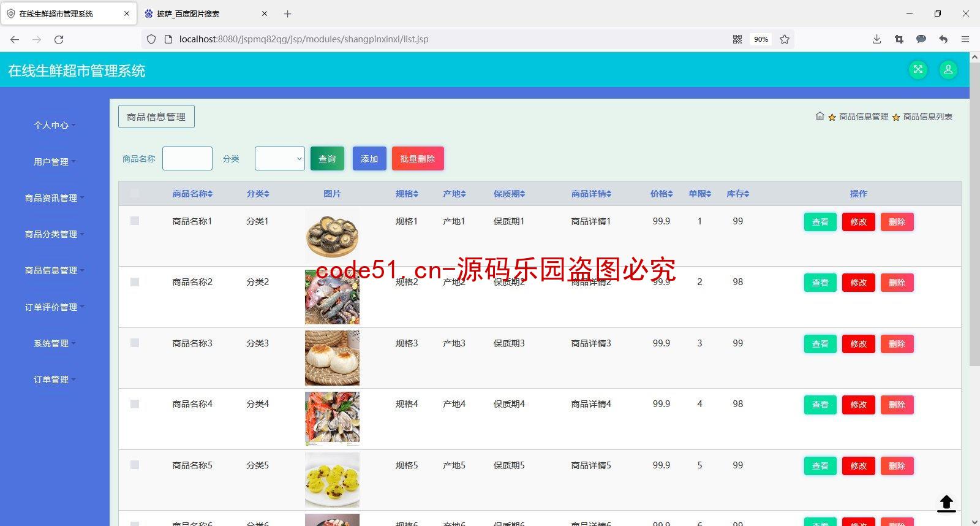Click 删除 for 商品名称1
The width and height of the screenshot is (980, 526).
897,222
